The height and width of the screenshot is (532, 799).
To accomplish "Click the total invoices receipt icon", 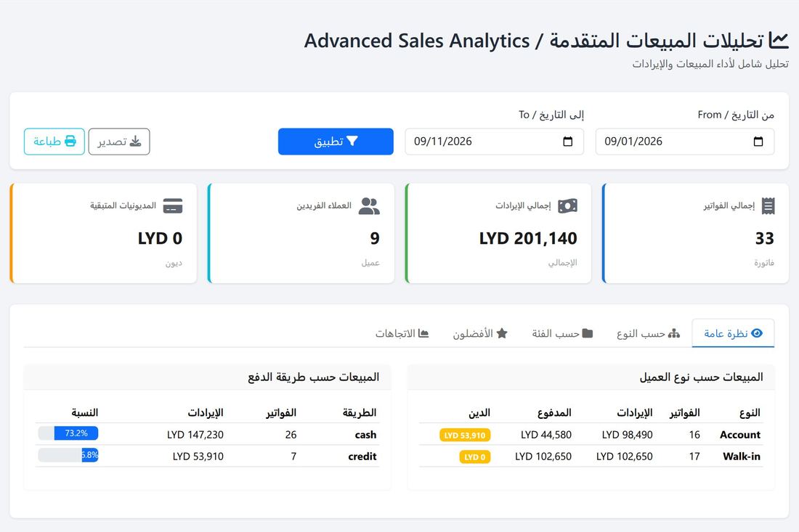I will click(x=768, y=205).
